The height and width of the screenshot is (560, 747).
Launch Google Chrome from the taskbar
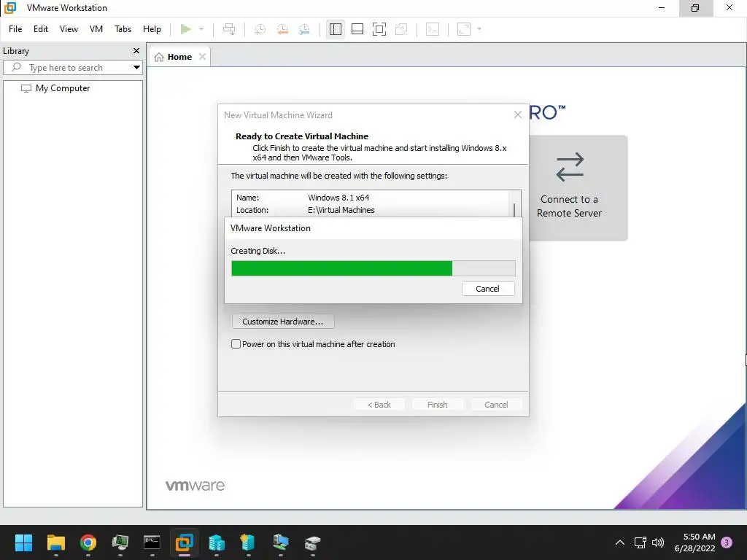(88, 542)
